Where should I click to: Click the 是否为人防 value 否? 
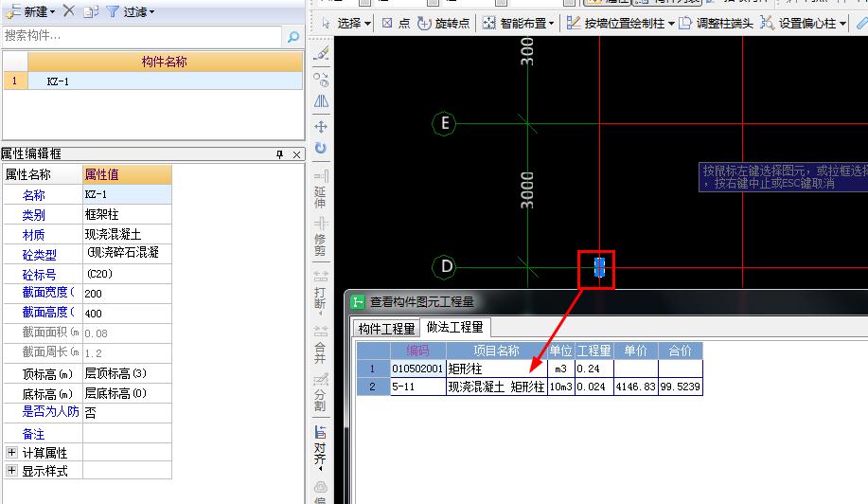pos(127,413)
